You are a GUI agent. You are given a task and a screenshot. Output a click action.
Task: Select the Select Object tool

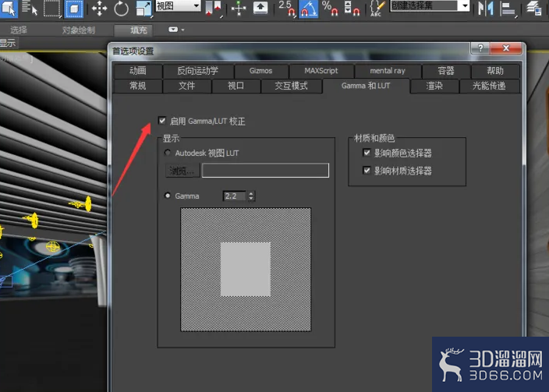(x=9, y=8)
